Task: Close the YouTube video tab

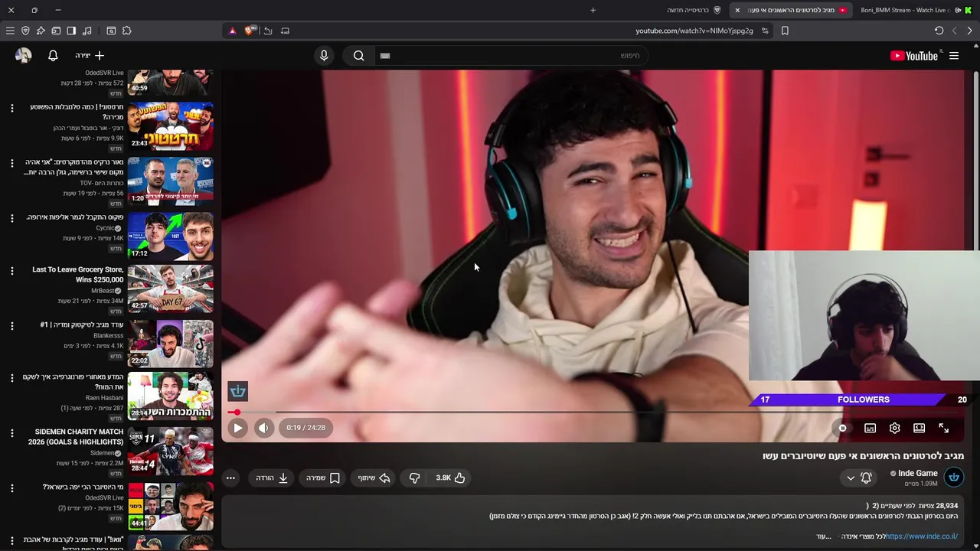Action: point(737,10)
